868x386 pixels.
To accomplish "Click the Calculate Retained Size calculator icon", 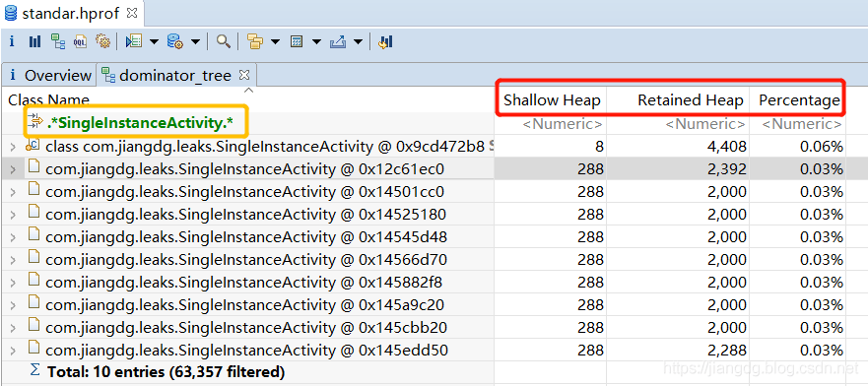I will click(x=297, y=41).
